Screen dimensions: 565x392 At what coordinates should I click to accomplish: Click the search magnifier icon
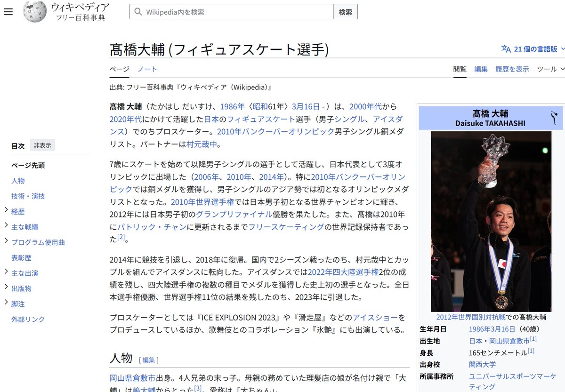pyautogui.click(x=138, y=12)
